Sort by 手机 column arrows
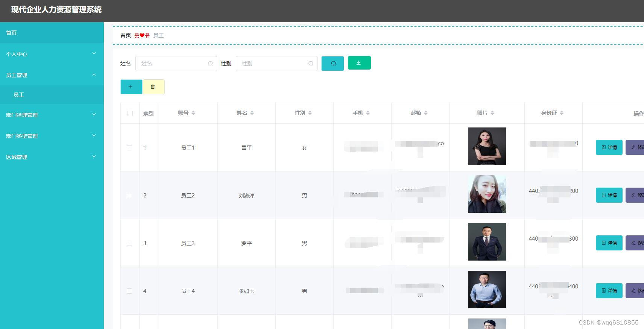The height and width of the screenshot is (329, 644). point(368,113)
